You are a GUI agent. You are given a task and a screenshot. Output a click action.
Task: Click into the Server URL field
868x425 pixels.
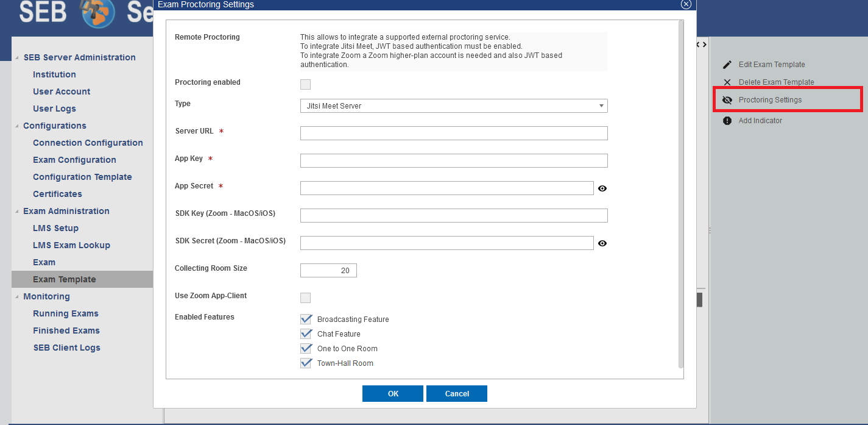click(454, 134)
